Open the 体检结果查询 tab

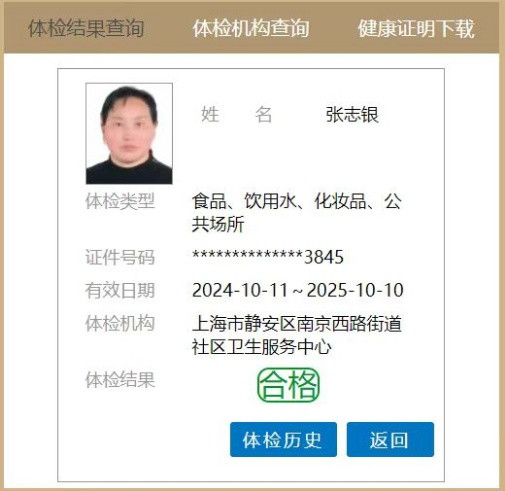[x=86, y=28]
